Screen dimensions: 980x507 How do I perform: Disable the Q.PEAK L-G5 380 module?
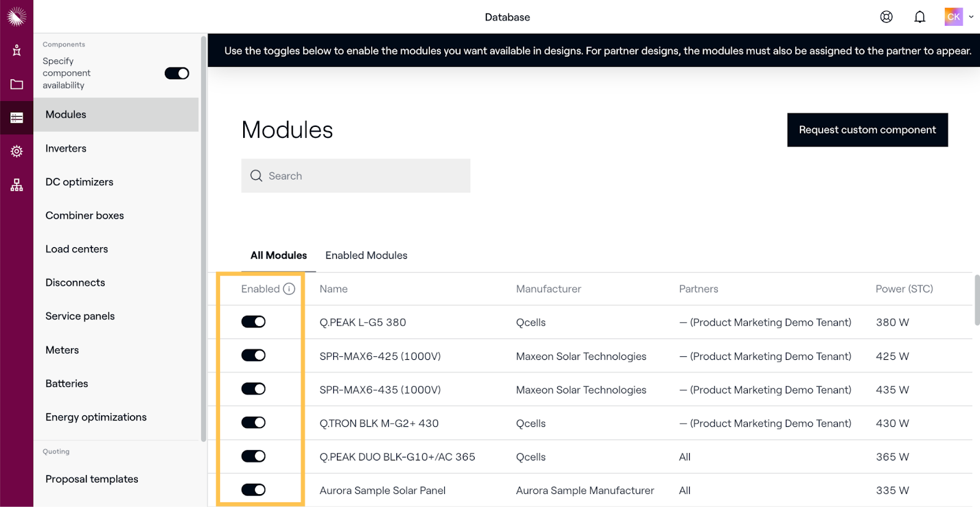pos(253,322)
